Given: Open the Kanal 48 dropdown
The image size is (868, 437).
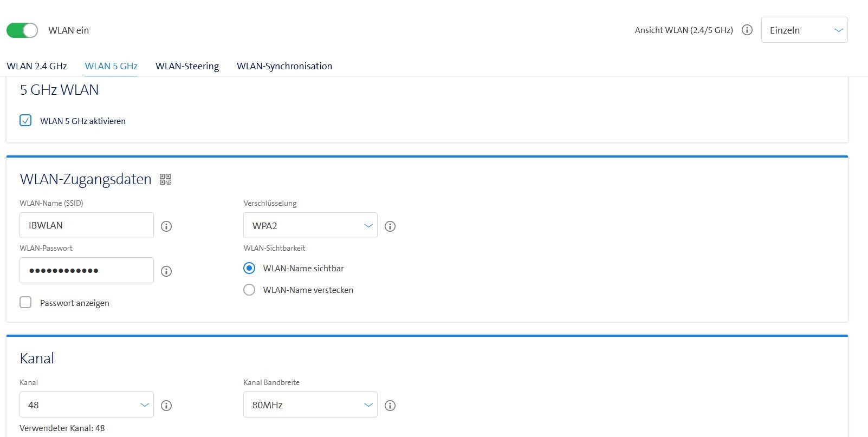Looking at the screenshot, I should pos(87,405).
